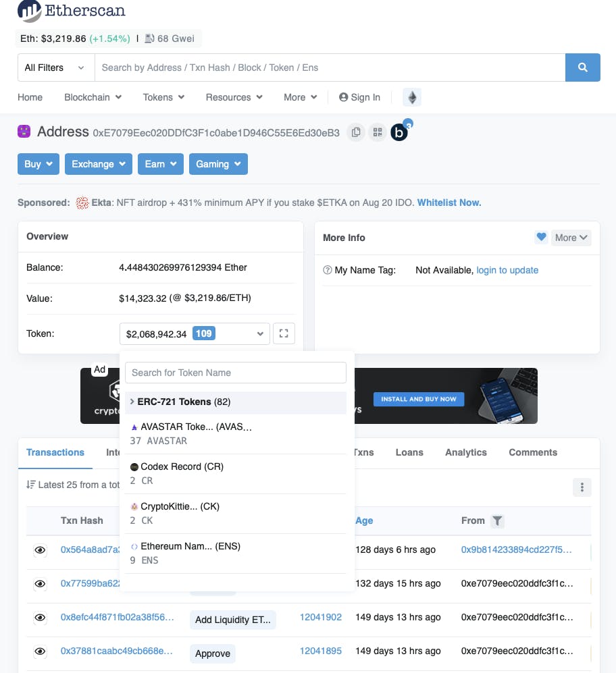Click the sort icon beside Latest 25
This screenshot has width=616, height=673.
click(x=30, y=485)
